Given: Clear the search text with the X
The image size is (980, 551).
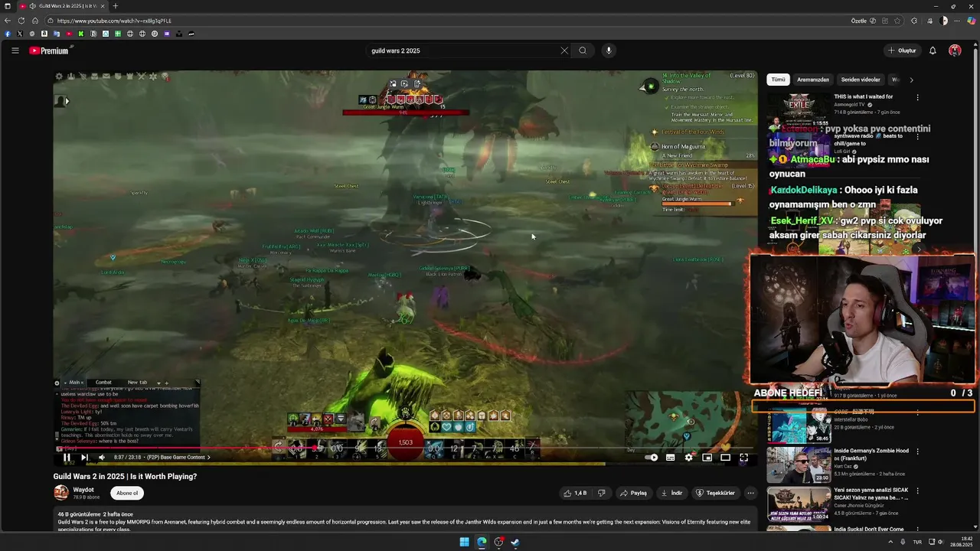Looking at the screenshot, I should pyautogui.click(x=564, y=51).
